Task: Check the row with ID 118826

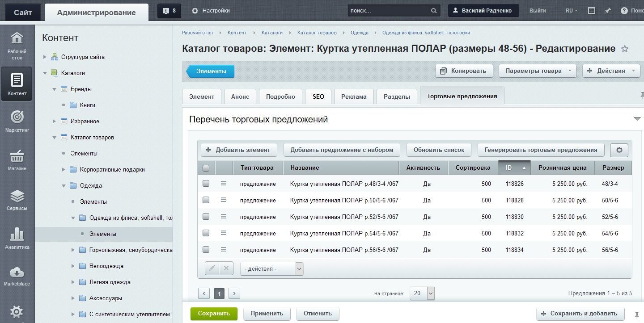Action: (x=206, y=183)
